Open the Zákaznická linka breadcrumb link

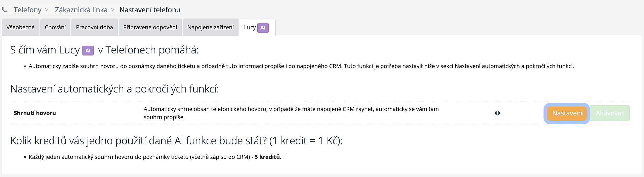81,10
